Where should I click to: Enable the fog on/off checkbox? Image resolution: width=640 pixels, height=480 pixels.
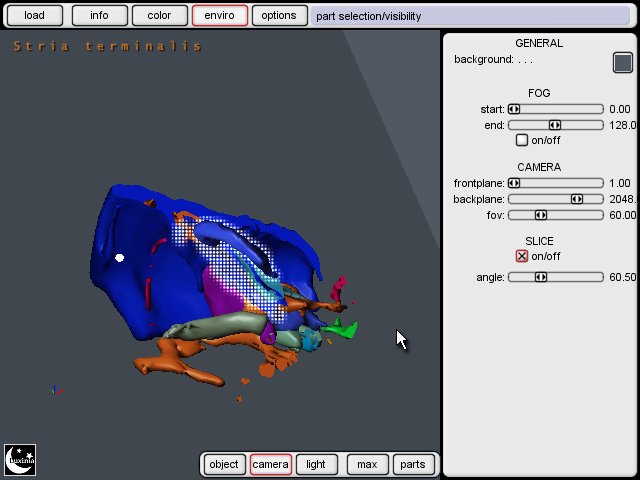pos(522,140)
